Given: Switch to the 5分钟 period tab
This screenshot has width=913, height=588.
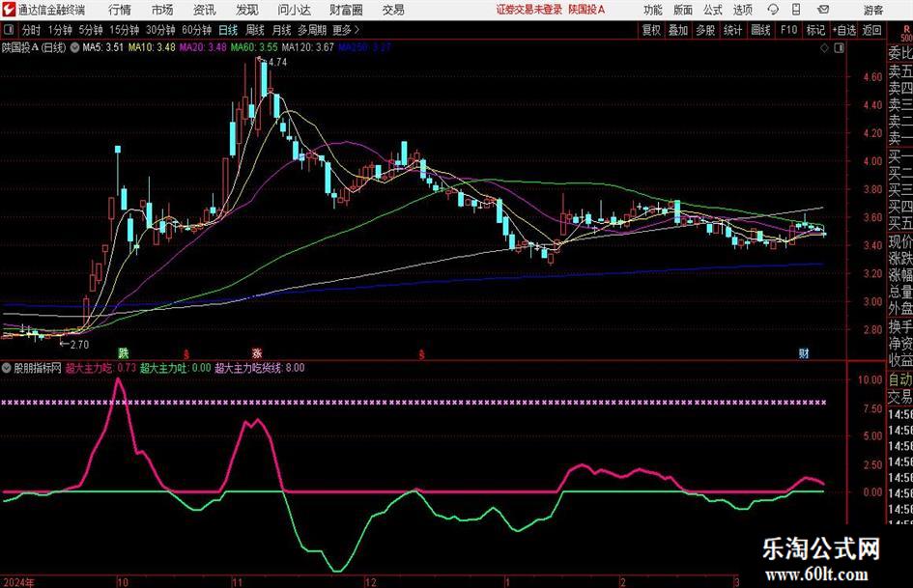Looking at the screenshot, I should point(90,30).
